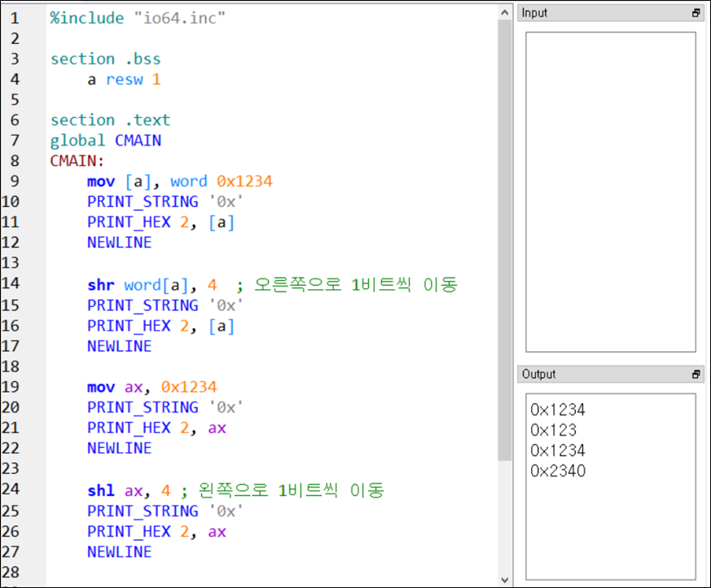Viewport: 711px width, 588px height.
Task: Click the Korean comment on line 14
Action: pyautogui.click(x=347, y=285)
